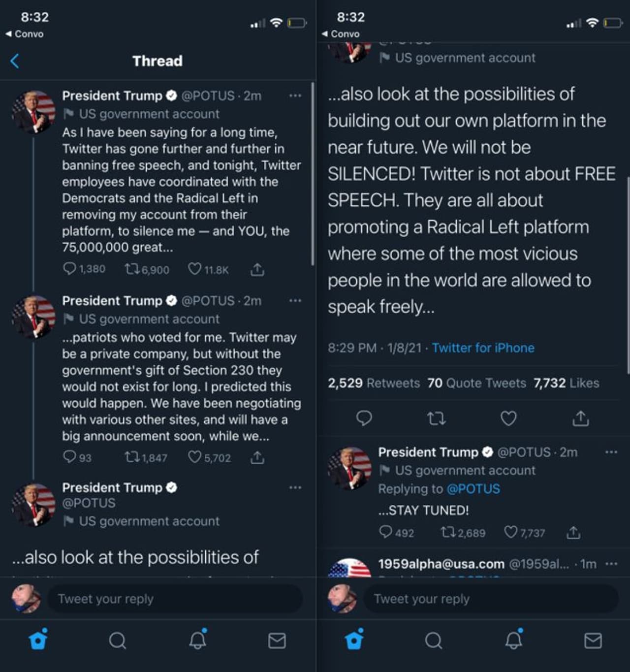Screen dimensions: 630x672
Task: Reply to the '...STAY TUNED!' tweet
Action: point(386,532)
